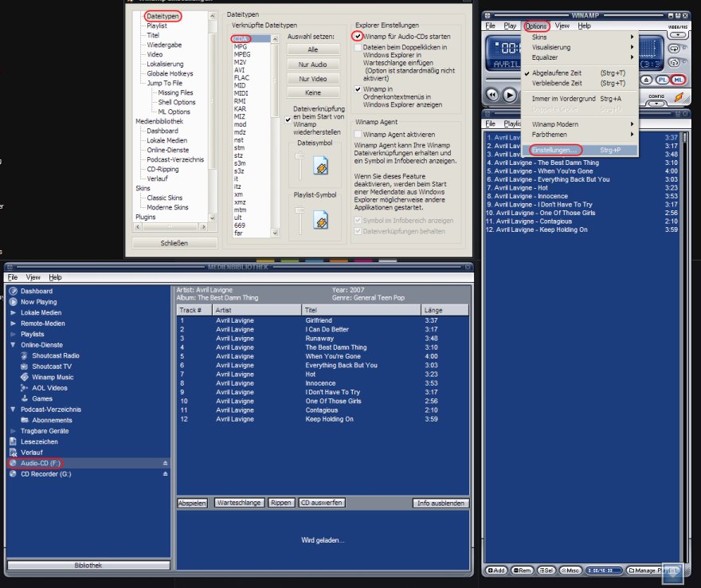The width and height of the screenshot is (701, 588).
Task: Open Shoutcast TV in the media library
Action: (52, 367)
